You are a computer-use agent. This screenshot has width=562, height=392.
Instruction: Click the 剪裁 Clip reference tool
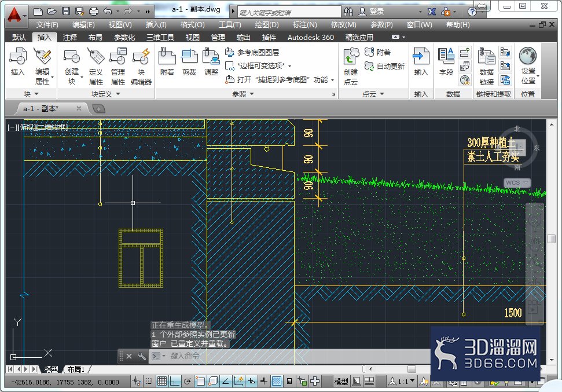click(189, 62)
